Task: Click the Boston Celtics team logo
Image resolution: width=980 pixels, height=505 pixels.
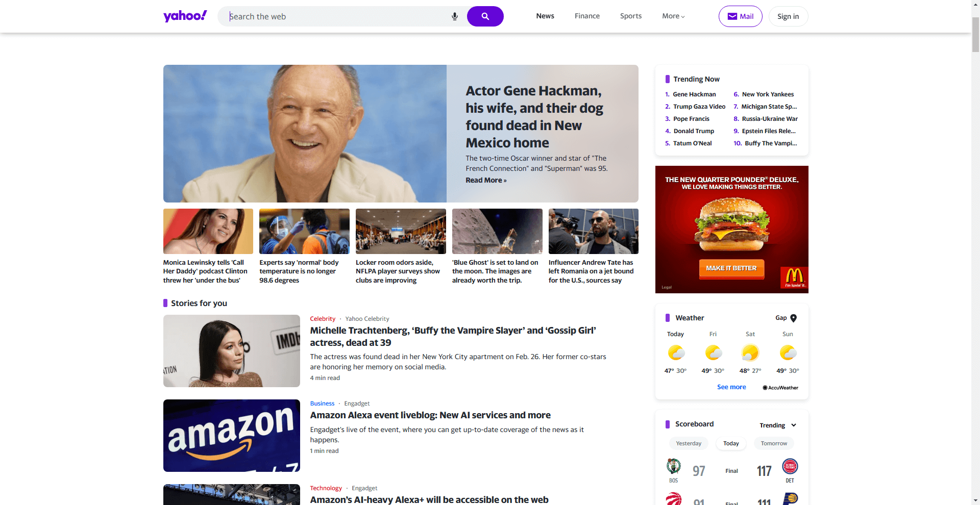Action: tap(673, 466)
